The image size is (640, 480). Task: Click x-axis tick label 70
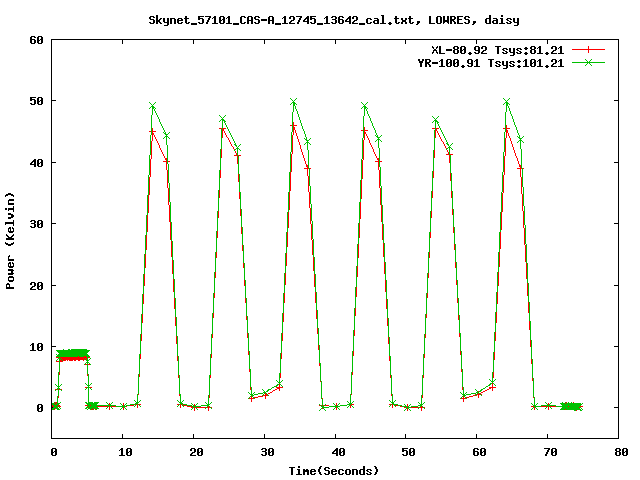coord(550,452)
